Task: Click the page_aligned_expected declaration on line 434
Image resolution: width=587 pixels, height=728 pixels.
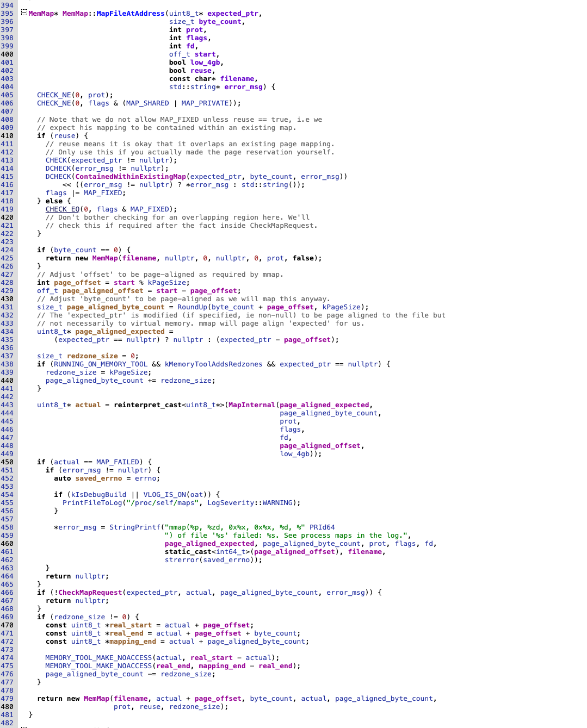Action: pyautogui.click(x=120, y=332)
